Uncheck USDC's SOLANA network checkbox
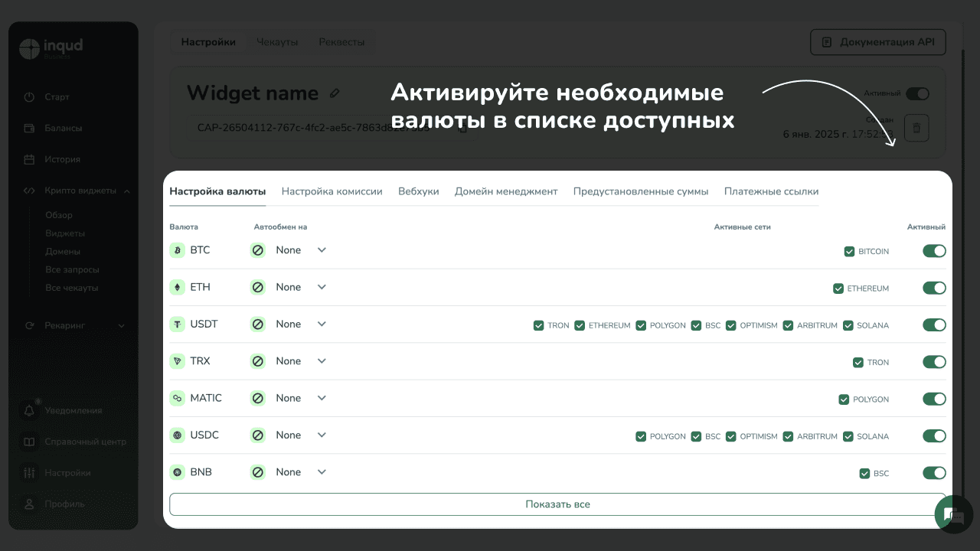The image size is (980, 551). coord(848,436)
